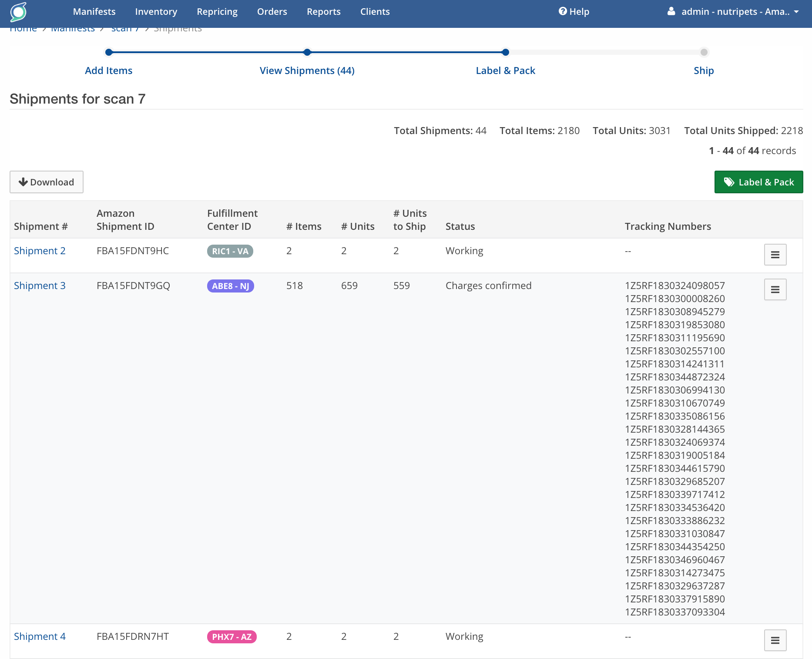
Task: Click the app logo icon
Action: point(18,12)
